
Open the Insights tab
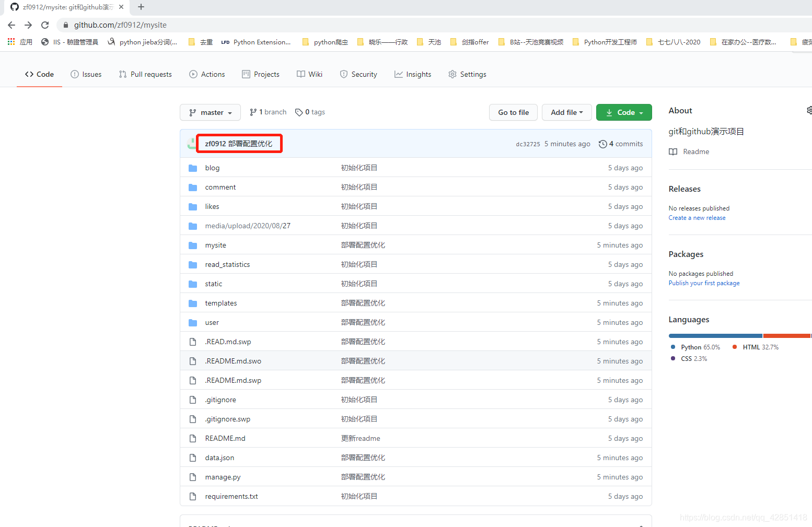click(413, 74)
